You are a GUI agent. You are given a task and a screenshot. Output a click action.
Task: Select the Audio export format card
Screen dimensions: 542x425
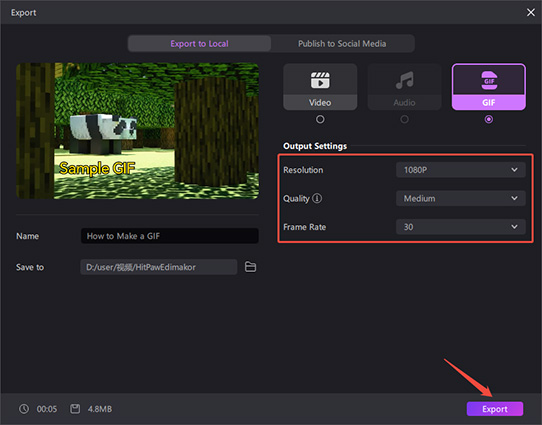click(x=404, y=87)
